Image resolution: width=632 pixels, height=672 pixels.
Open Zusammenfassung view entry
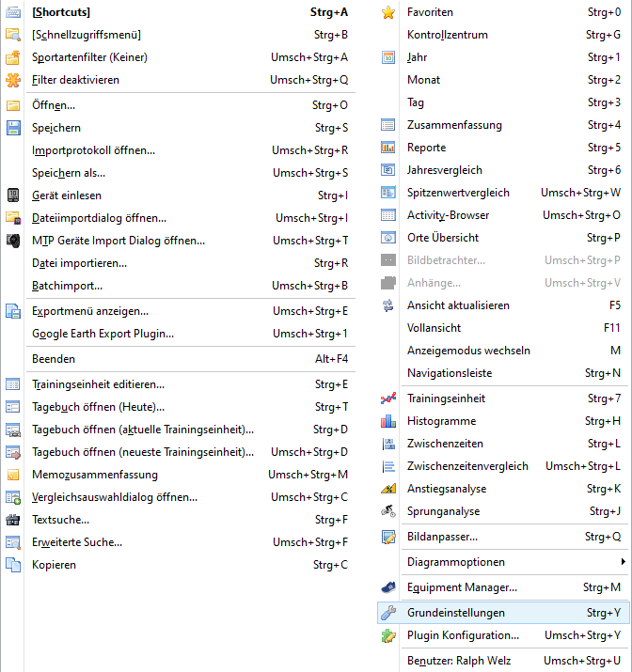[x=503, y=125]
